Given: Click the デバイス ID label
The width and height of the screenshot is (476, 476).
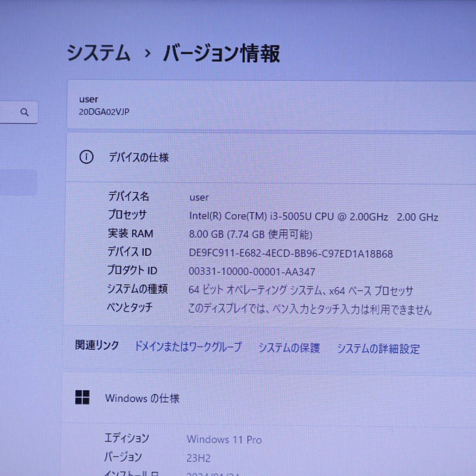Looking at the screenshot, I should [129, 252].
